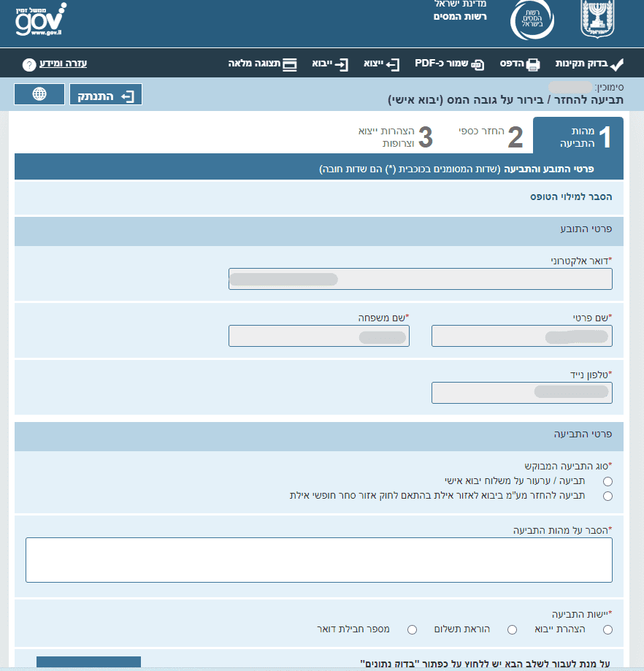This screenshot has height=671, width=644.
Task: Click the ייצוא export arrow icon
Action: 392,65
